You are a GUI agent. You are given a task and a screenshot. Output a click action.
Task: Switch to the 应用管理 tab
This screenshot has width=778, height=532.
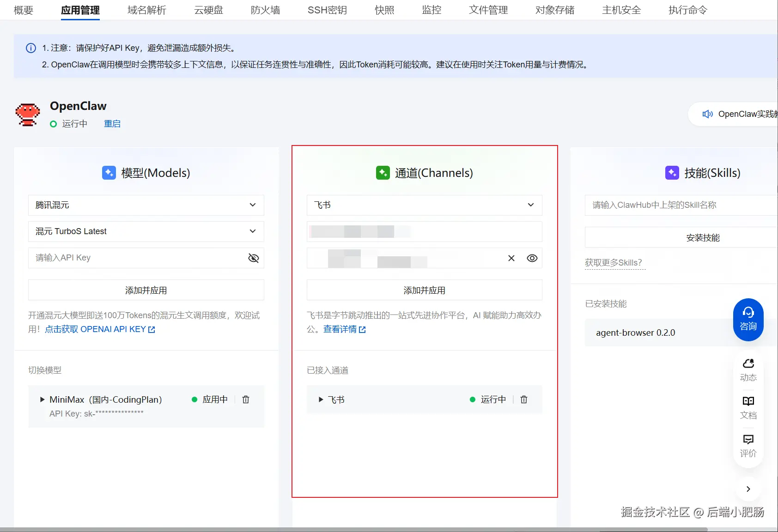(x=80, y=10)
